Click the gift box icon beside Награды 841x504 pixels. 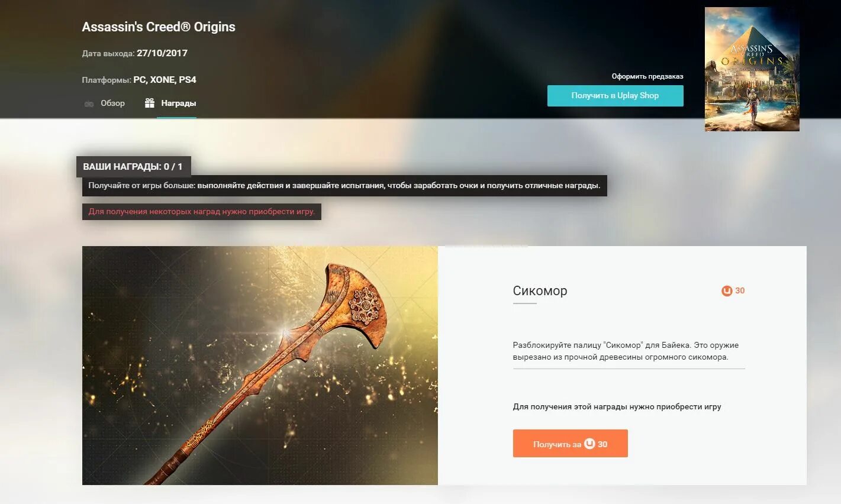(150, 103)
